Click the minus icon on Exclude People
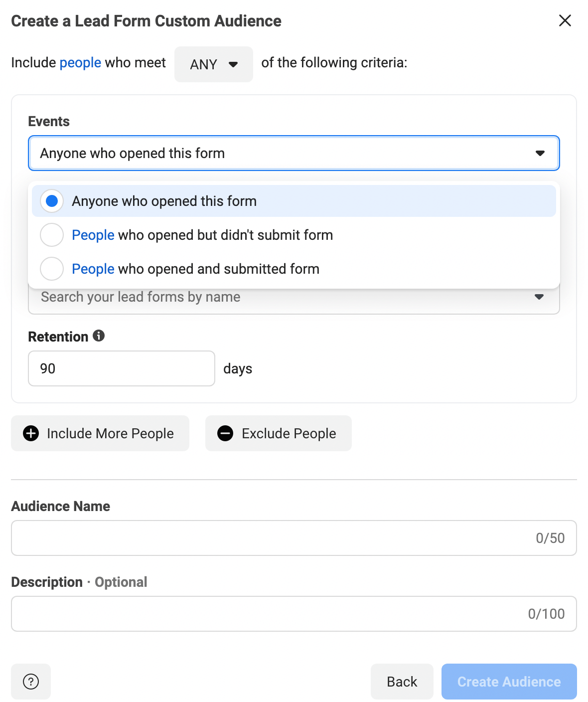This screenshot has height=702, width=588. tap(225, 433)
